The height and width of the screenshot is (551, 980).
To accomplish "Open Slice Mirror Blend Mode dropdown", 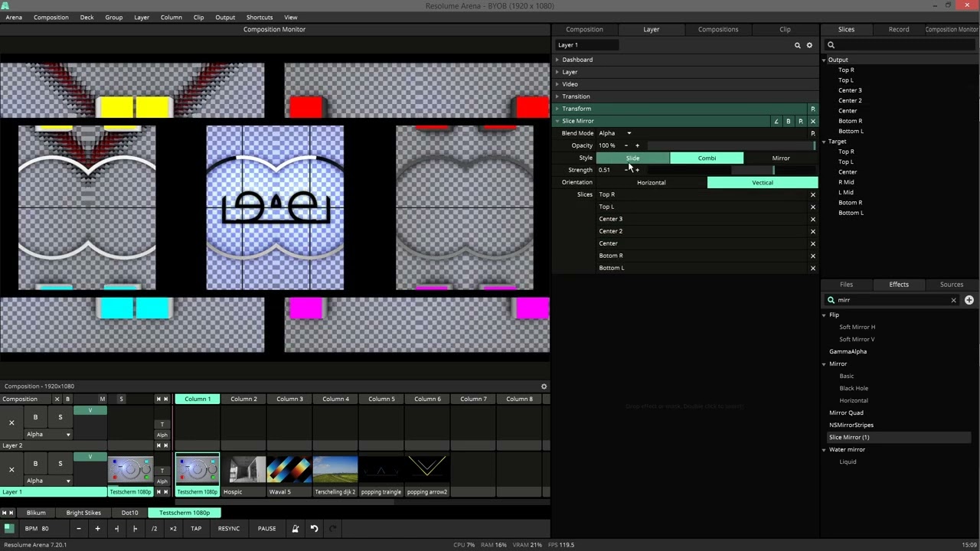I will click(616, 133).
